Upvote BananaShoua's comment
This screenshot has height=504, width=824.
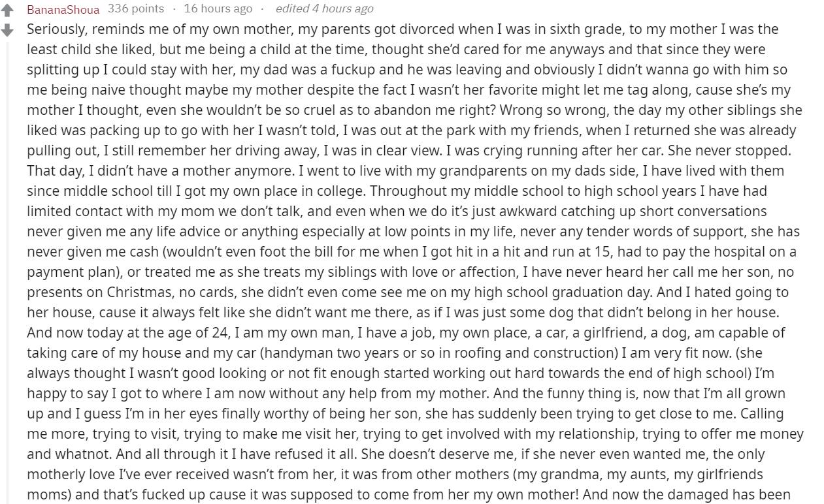[x=8, y=11]
